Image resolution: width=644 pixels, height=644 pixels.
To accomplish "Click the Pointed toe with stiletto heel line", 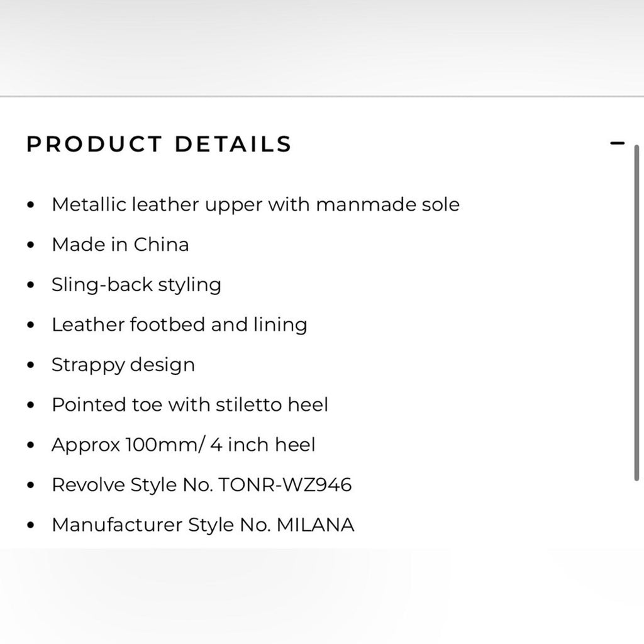I will coord(191,406).
